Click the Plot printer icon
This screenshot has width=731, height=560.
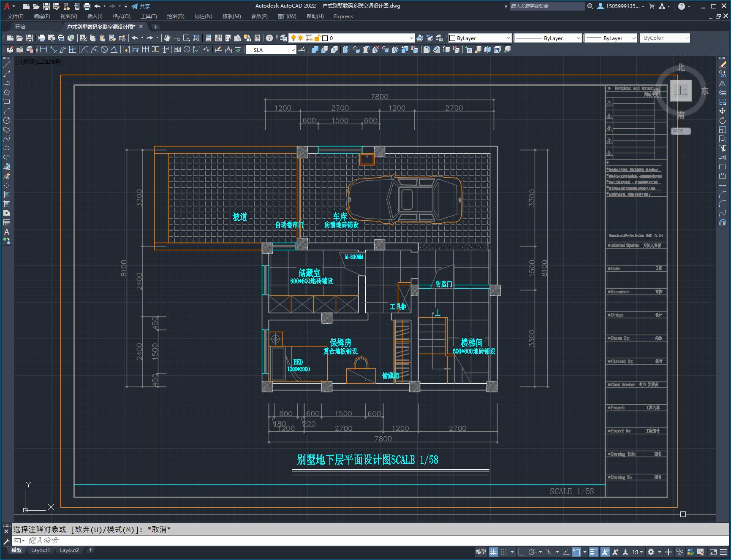pyautogui.click(x=42, y=38)
